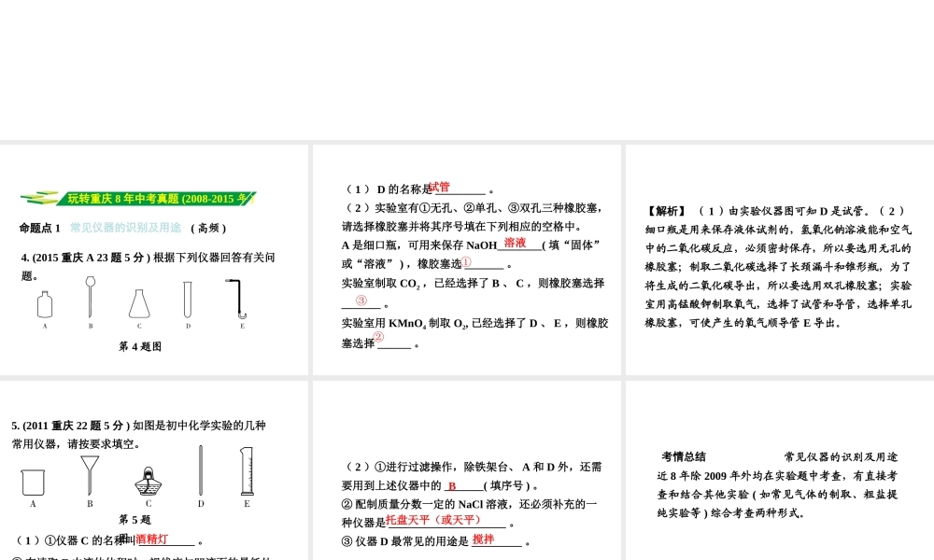Click the alcohol lamp drawing labeled C in 第5题
The height and width of the screenshot is (560, 934).
click(x=149, y=481)
